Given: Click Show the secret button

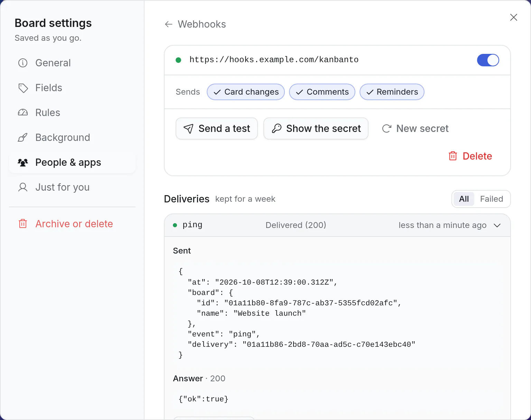Looking at the screenshot, I should point(316,128).
